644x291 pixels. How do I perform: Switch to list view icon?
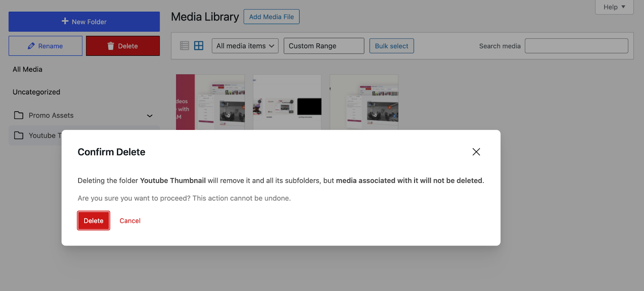point(184,46)
